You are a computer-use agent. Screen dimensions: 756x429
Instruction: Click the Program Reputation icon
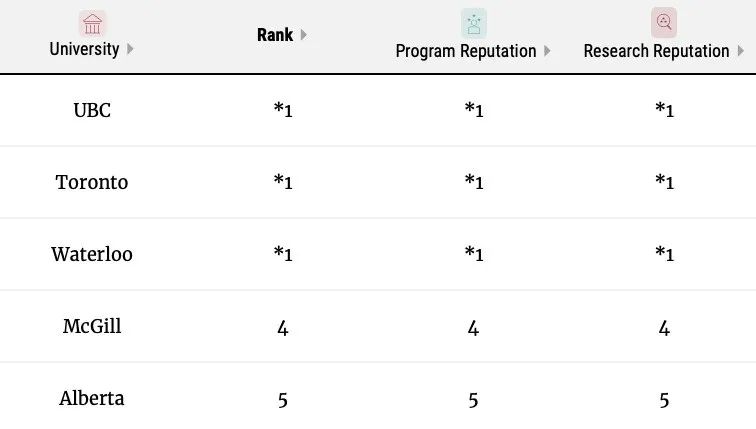click(473, 24)
